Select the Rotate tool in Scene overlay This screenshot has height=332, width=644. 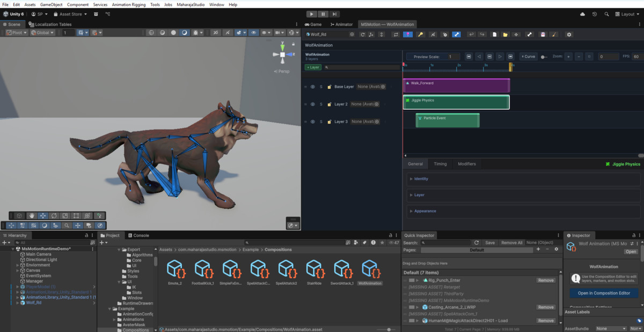coord(54,215)
